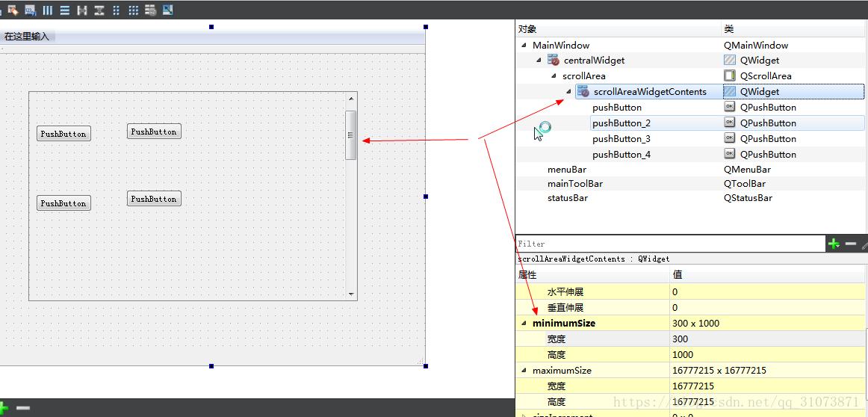
Task: Apply horizontal splitter layout from the toolbar
Action: coord(81,10)
